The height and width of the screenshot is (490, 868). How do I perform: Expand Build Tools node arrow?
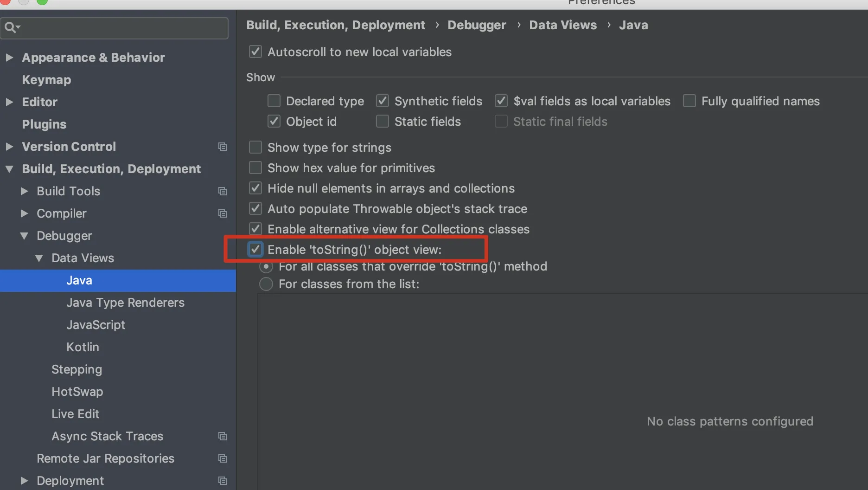tap(24, 191)
